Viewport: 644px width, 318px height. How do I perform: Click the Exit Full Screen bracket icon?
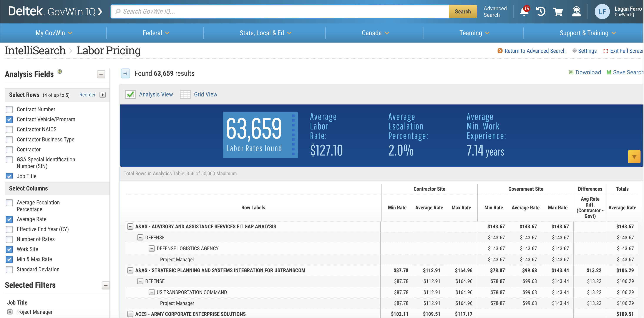coord(606,51)
